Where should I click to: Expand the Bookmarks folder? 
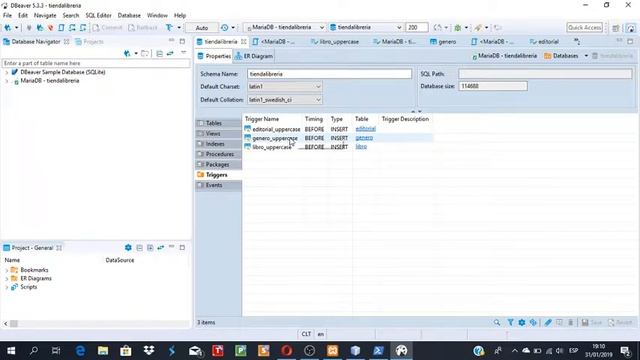[x=7, y=270]
